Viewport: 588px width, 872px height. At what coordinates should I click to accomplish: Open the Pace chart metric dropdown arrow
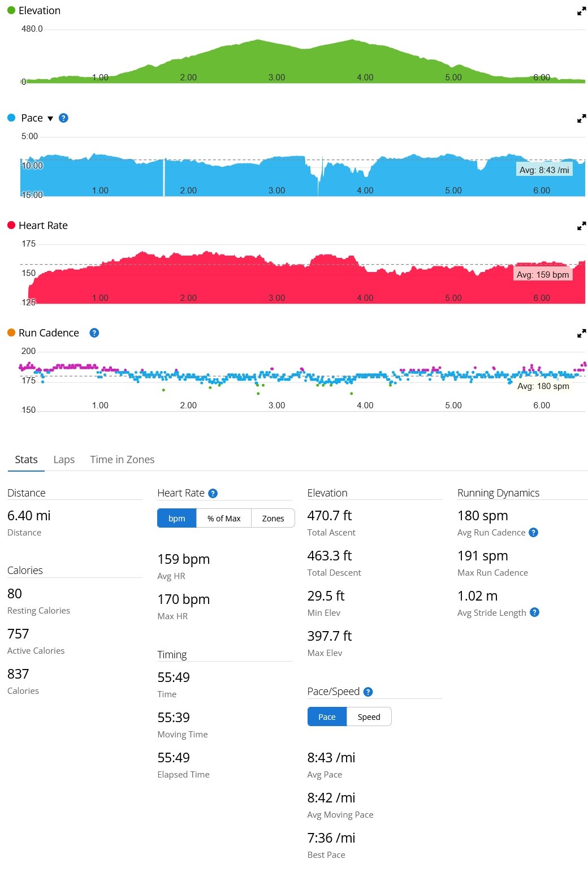point(50,118)
